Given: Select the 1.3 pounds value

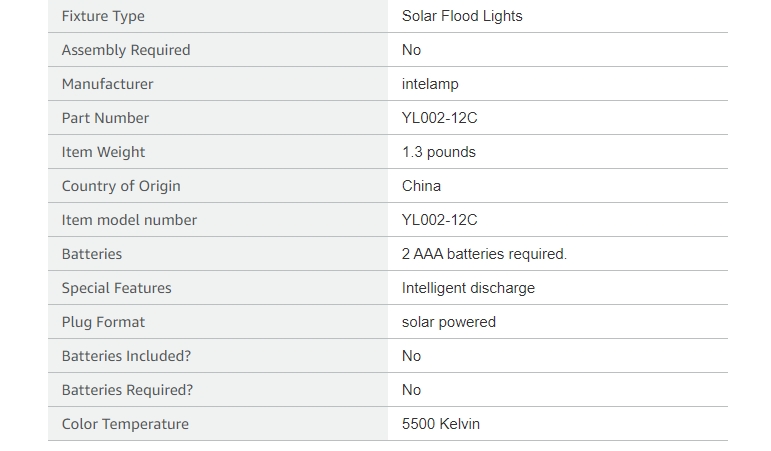Looking at the screenshot, I should click(x=439, y=152).
